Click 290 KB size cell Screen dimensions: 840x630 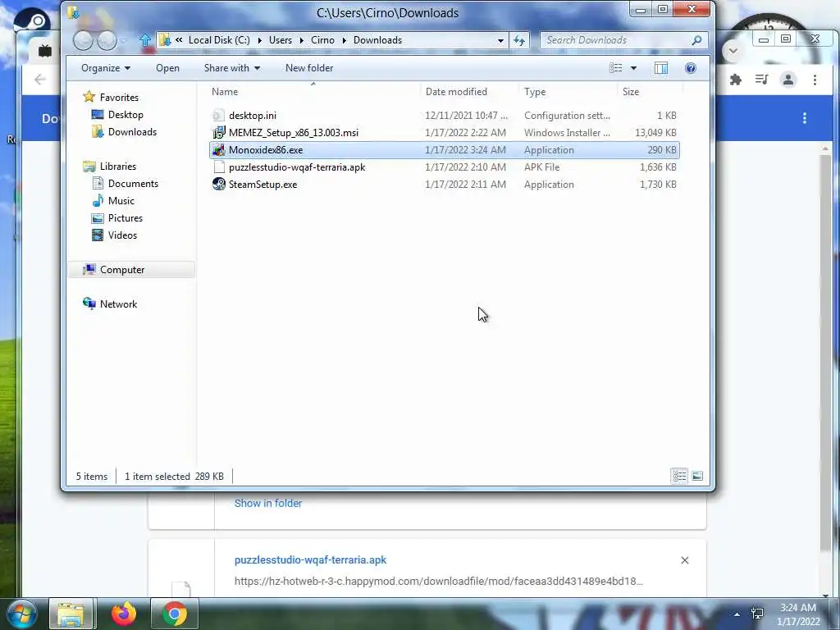click(x=662, y=150)
